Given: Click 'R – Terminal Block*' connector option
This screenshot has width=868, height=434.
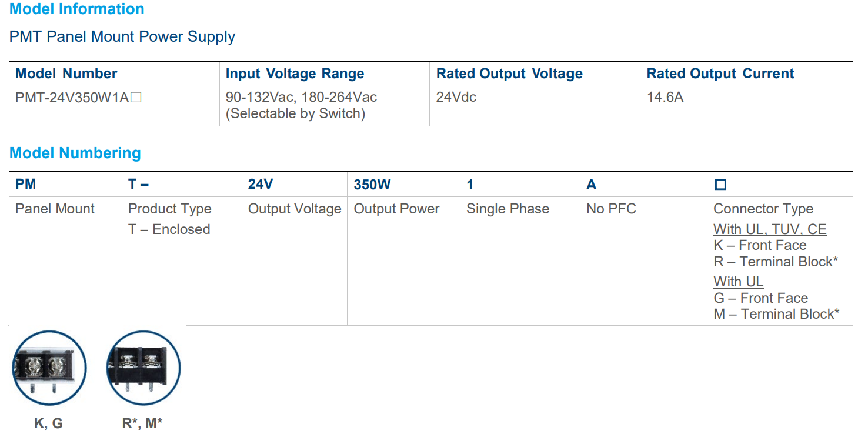Looking at the screenshot, I should [x=776, y=262].
